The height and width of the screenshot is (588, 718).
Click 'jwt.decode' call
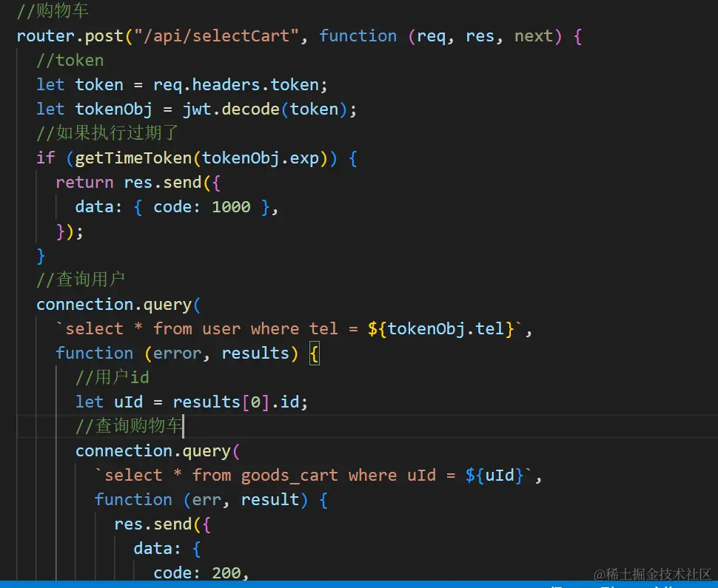tap(231, 109)
